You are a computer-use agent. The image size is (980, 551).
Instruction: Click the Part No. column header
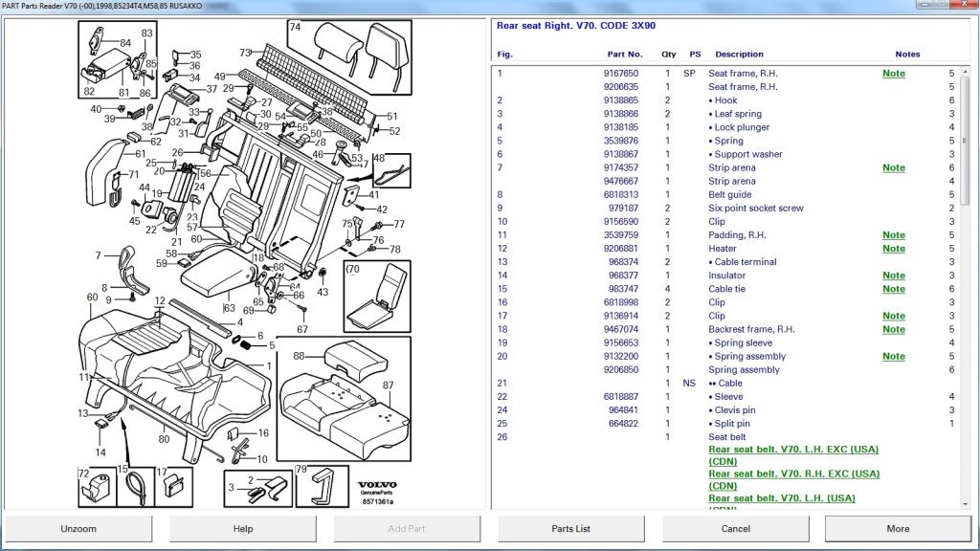click(x=624, y=55)
